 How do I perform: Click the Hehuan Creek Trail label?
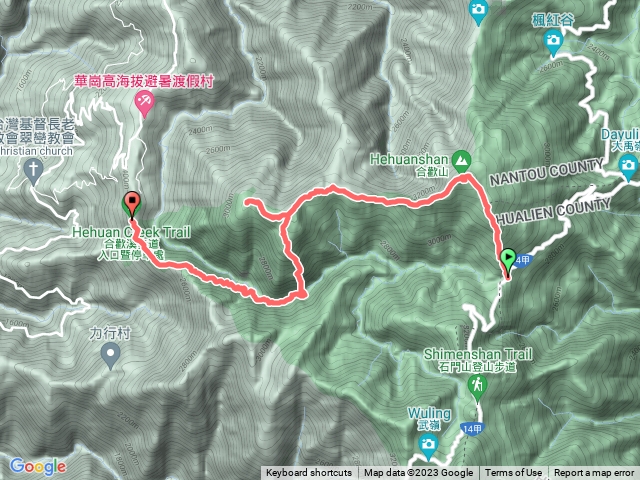[131, 232]
